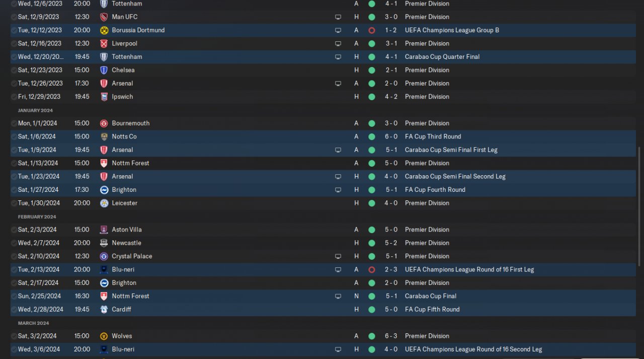Toggle the check circle beside Sat, 12/9/2023
Image resolution: width=644 pixels, height=359 pixels.
[x=14, y=17]
